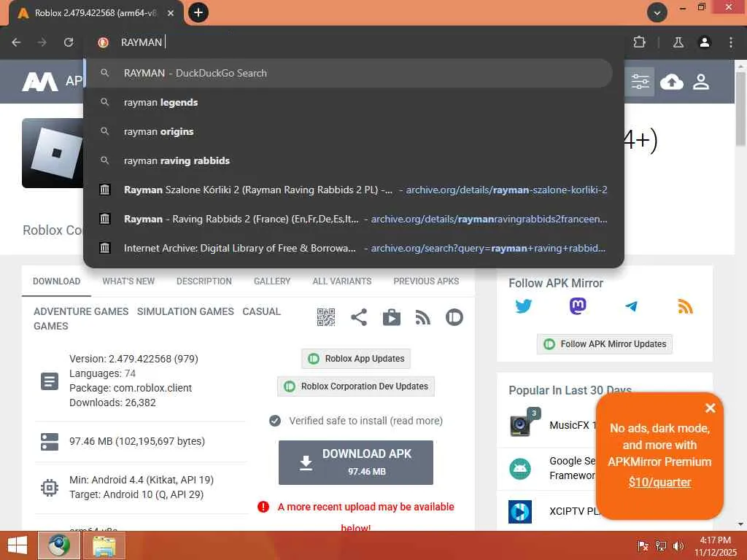Open the Chrome Labs flask icon
The image size is (747, 560).
(x=678, y=42)
